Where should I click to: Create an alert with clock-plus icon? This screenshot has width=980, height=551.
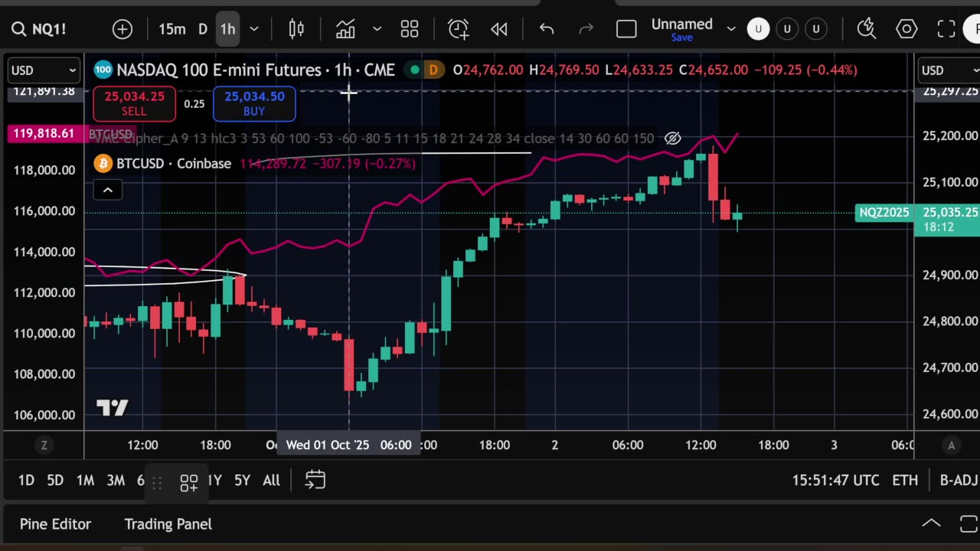click(459, 29)
